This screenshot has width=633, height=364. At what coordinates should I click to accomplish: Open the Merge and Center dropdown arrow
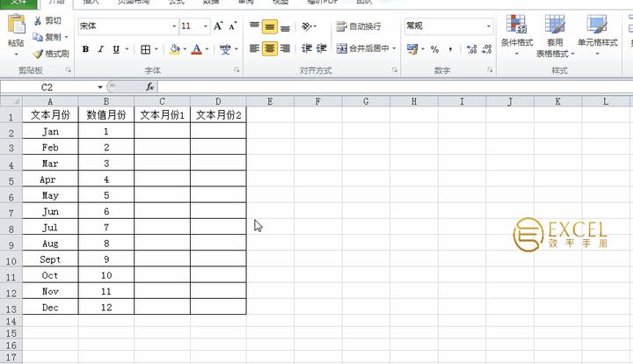pyautogui.click(x=394, y=48)
